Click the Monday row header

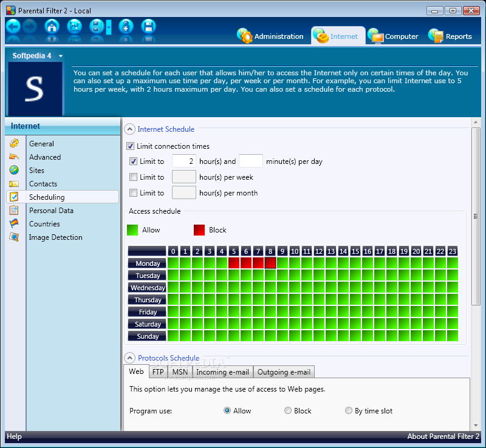click(147, 263)
